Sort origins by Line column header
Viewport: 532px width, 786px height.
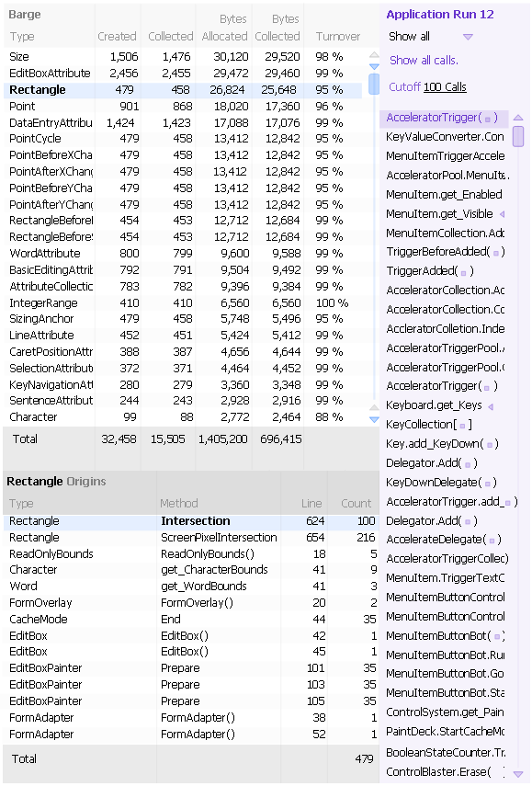(x=311, y=503)
